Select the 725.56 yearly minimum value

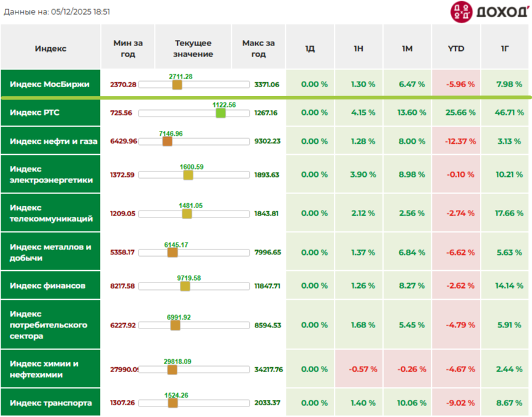point(121,113)
